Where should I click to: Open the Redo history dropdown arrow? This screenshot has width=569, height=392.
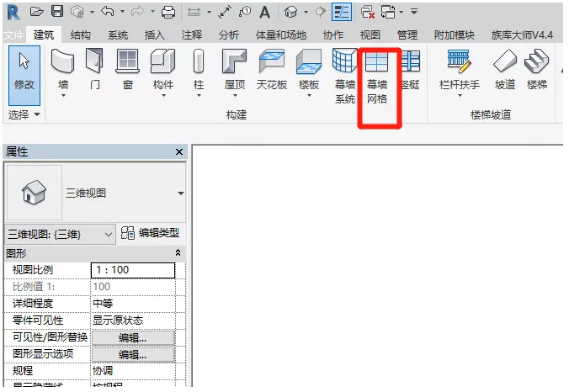(153, 12)
